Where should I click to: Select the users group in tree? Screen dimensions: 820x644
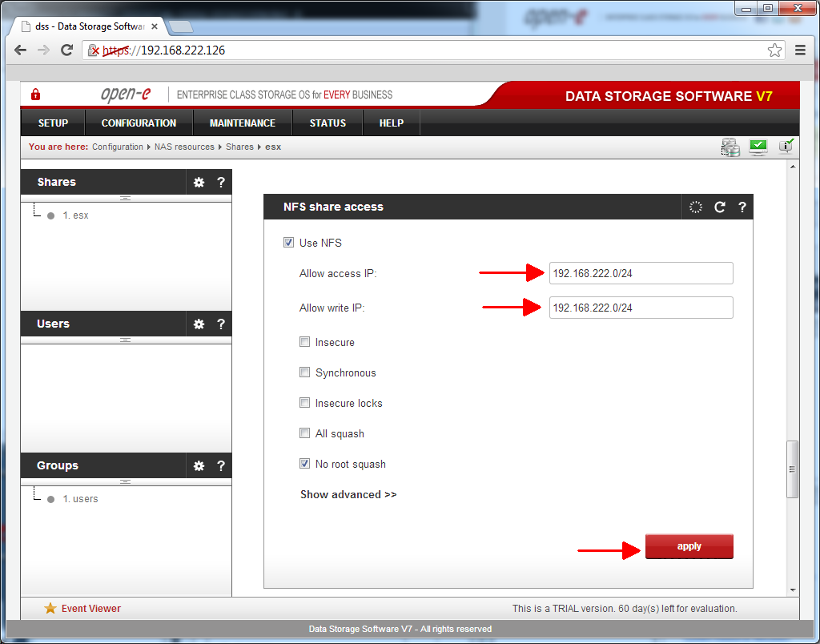click(80, 499)
